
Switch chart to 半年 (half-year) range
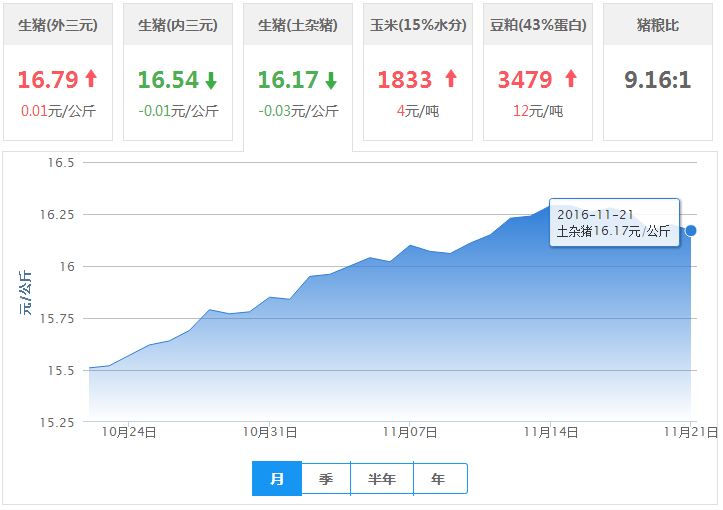tap(382, 479)
